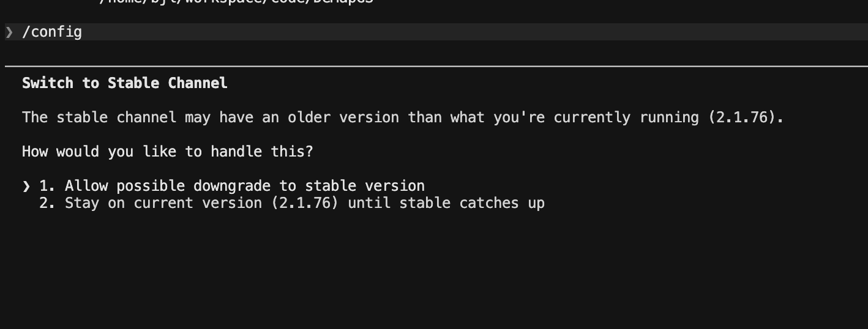868x329 pixels.
Task: Click the partially visible workspace path at top
Action: tap(236, 2)
